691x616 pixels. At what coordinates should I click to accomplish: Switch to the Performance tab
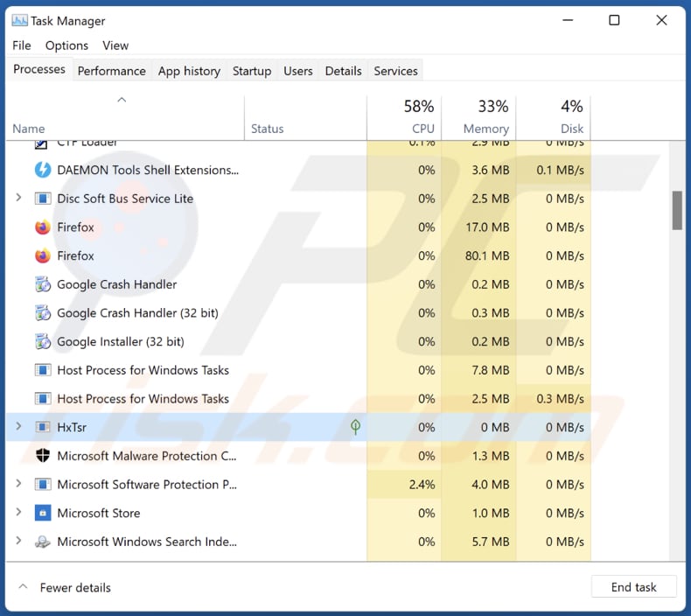[111, 71]
